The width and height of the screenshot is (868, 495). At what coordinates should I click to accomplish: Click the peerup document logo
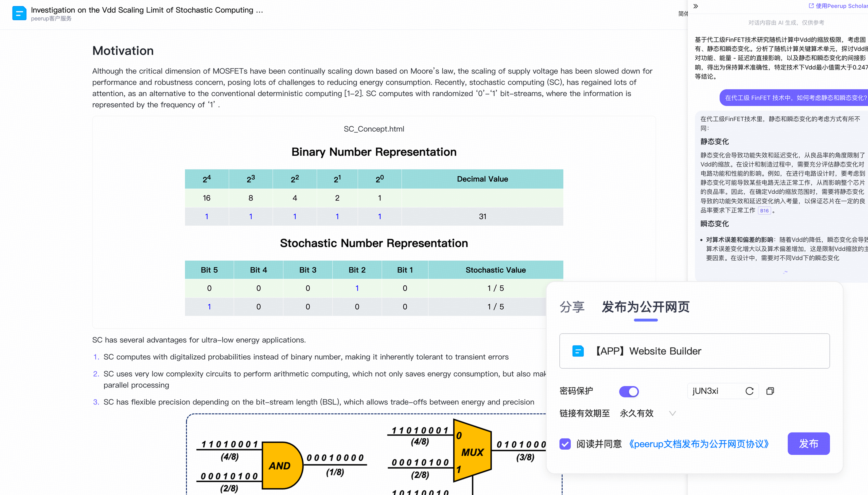point(19,13)
